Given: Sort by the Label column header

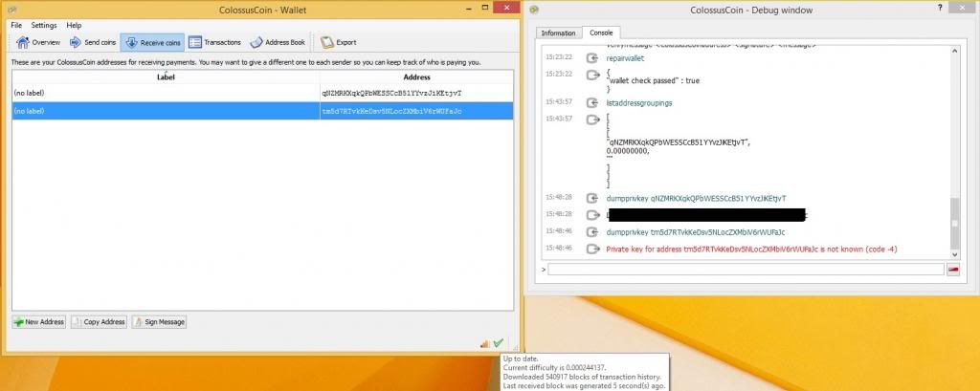Looking at the screenshot, I should point(166,77).
